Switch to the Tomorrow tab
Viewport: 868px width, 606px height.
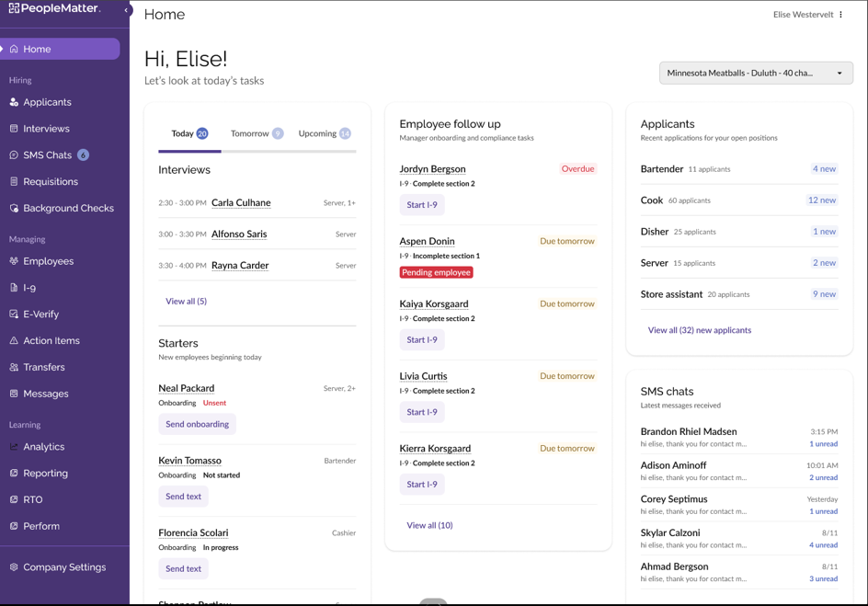click(247, 132)
